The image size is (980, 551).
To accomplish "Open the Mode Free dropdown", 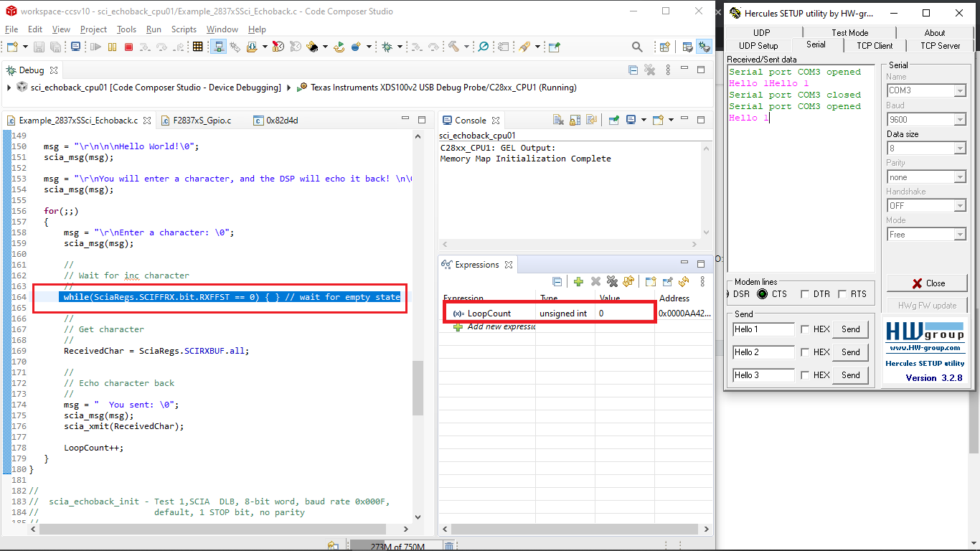I will tap(959, 235).
